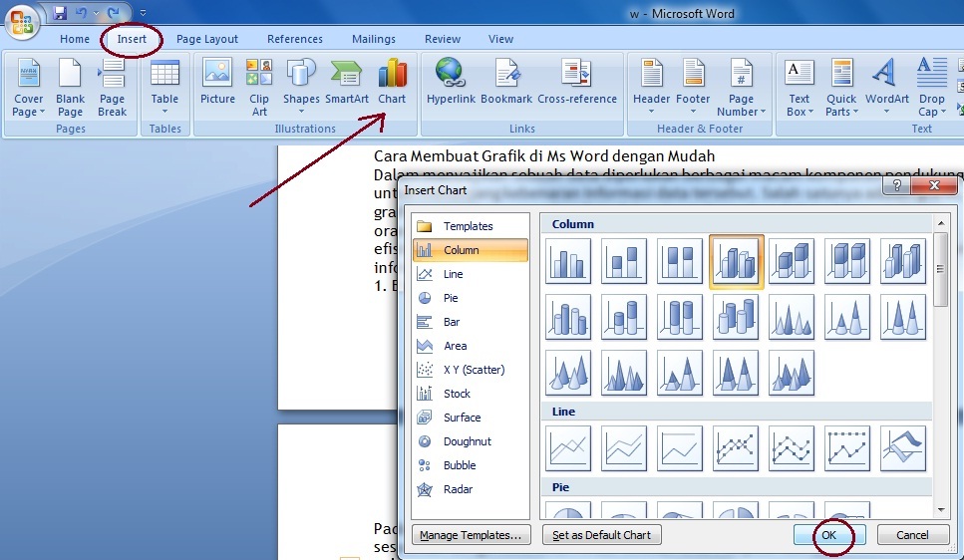Insert a Page Break

click(x=112, y=87)
